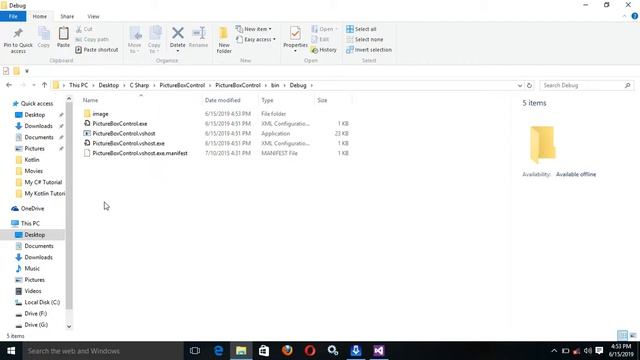Viewport: 640px width, 360px height.
Task: Open the New item dropdown
Action: (254, 29)
